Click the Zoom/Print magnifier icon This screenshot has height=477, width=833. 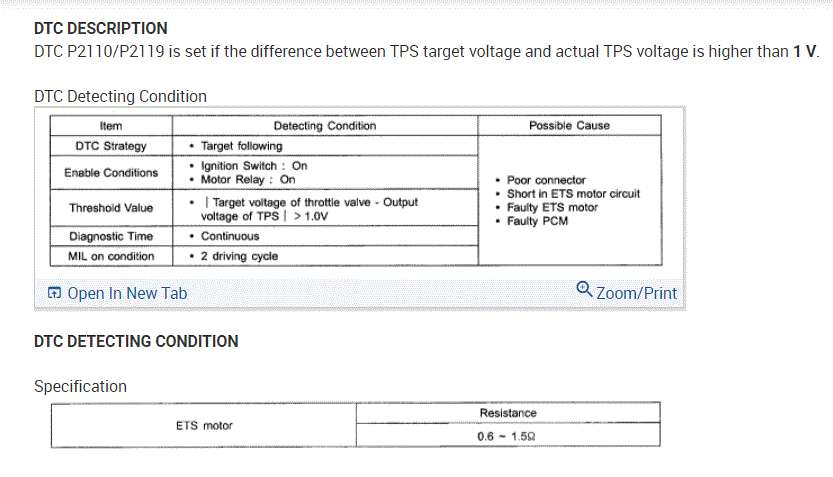pyautogui.click(x=585, y=291)
